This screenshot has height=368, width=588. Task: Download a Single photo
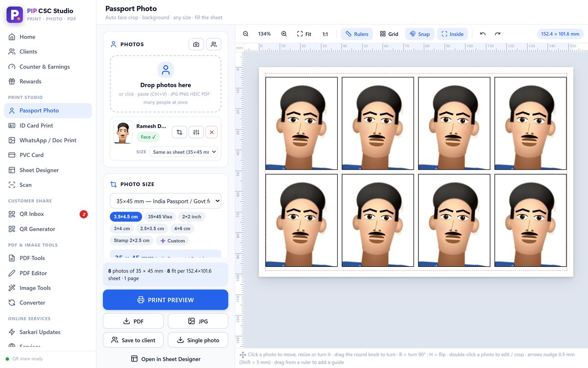point(198,340)
